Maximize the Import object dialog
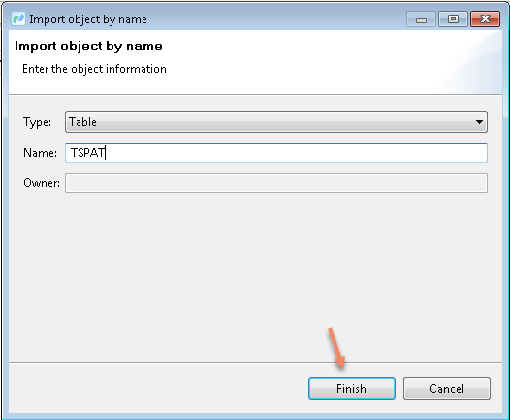This screenshot has width=510, height=420. pos(453,18)
